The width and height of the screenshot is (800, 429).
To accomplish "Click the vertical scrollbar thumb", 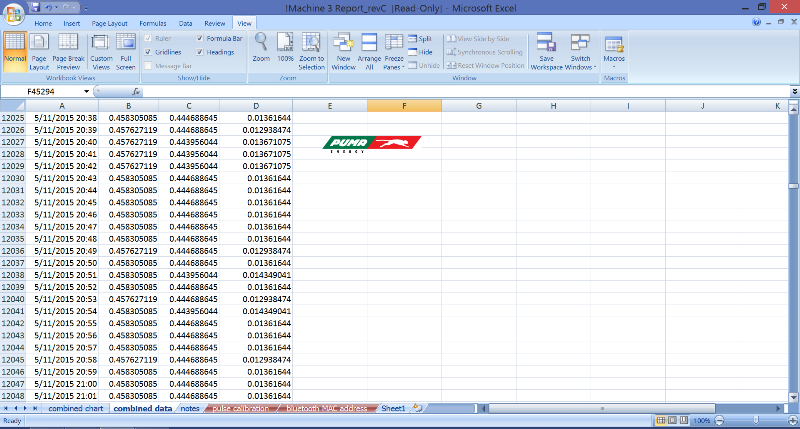I will pos(793,186).
